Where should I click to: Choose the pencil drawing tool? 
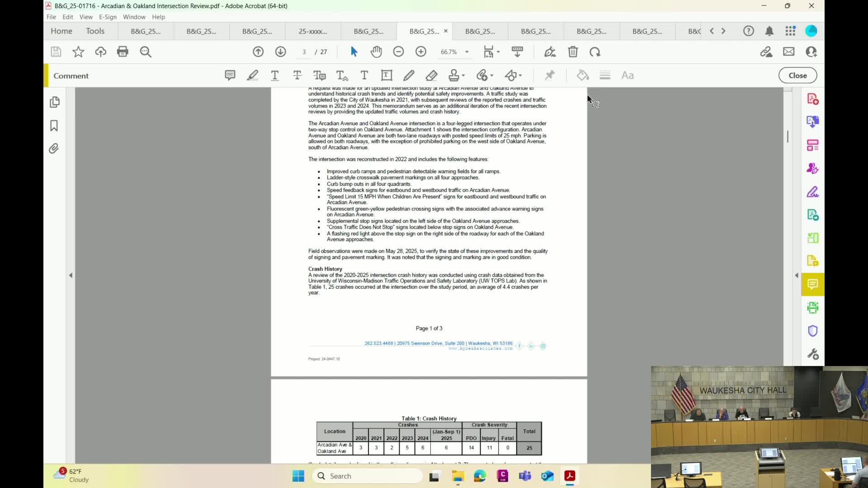coord(409,75)
